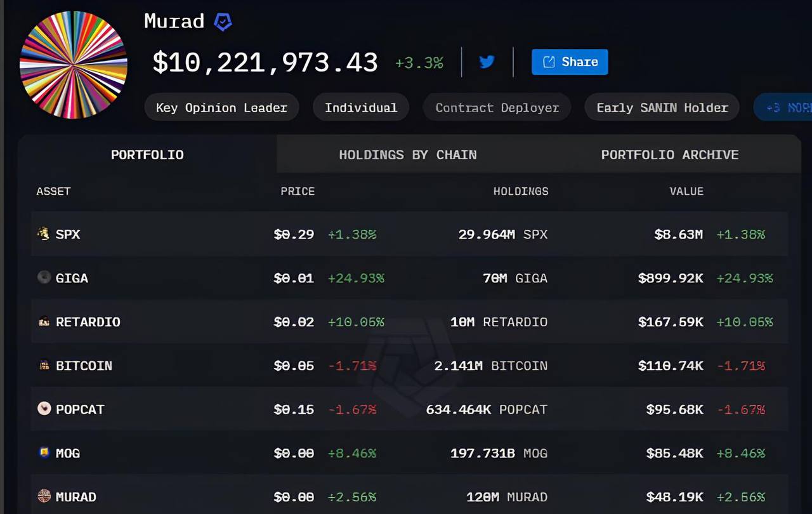
Task: Click the SPX token icon
Action: tap(43, 234)
